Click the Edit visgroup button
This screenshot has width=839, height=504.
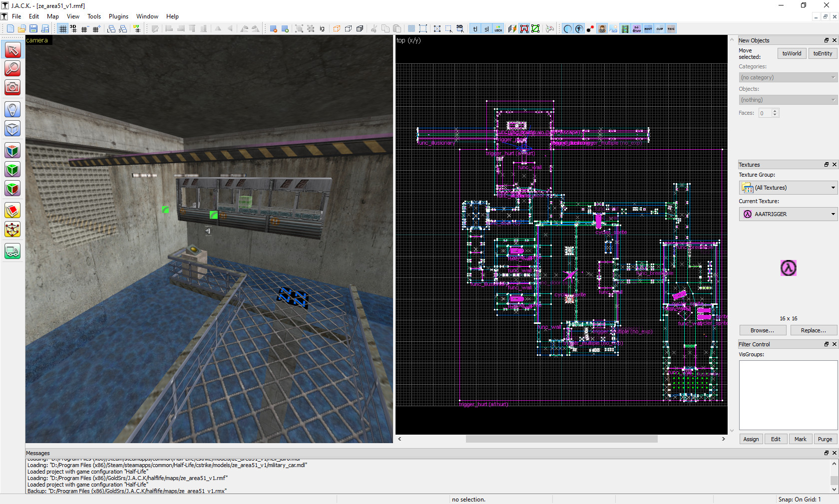(776, 439)
